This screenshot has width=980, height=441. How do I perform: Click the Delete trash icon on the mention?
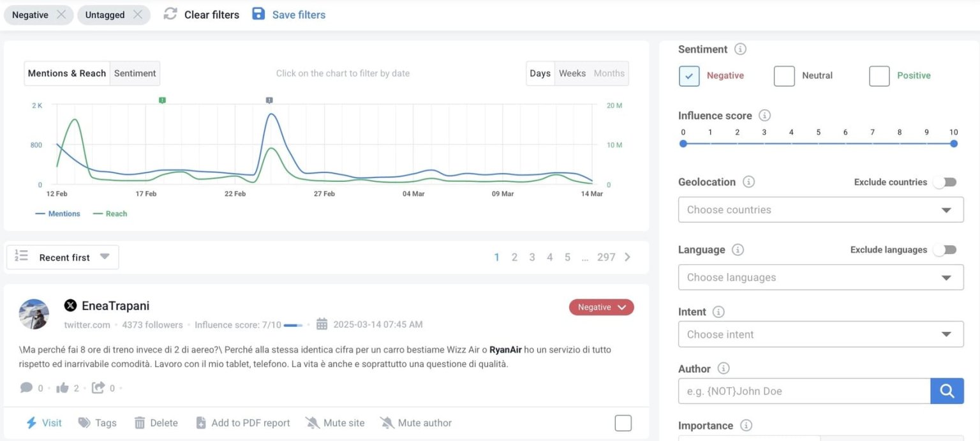pos(139,422)
